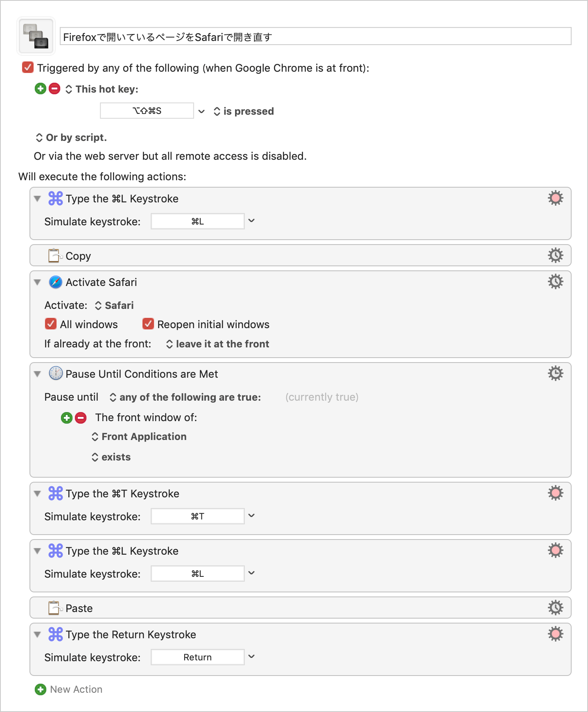Remove the front window condition with the red minus
Image resolution: width=588 pixels, height=712 pixels.
(x=81, y=418)
